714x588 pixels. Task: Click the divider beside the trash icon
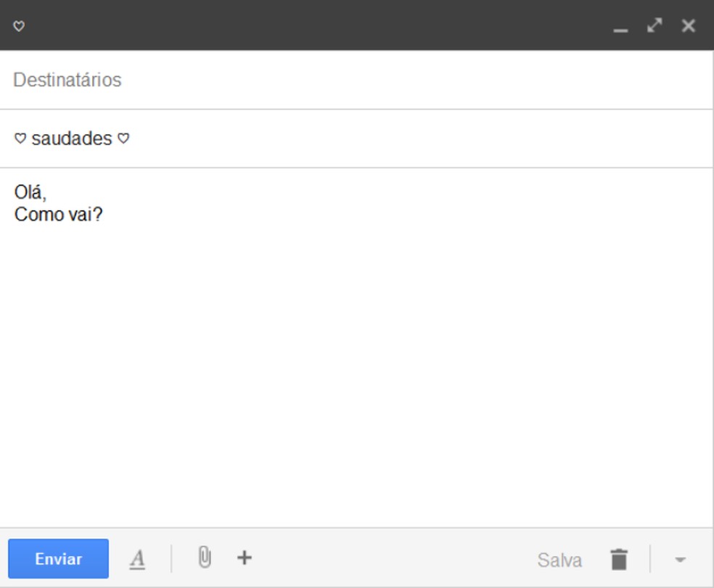(650, 559)
